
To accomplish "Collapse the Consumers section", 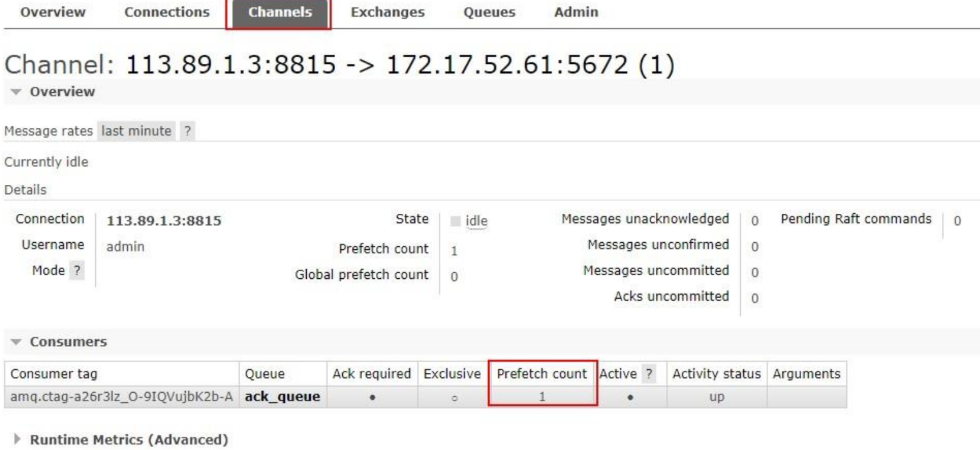I will 68,342.
